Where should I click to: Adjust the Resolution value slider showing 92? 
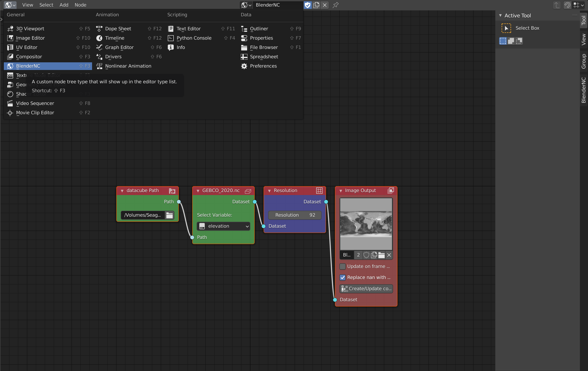coord(294,215)
